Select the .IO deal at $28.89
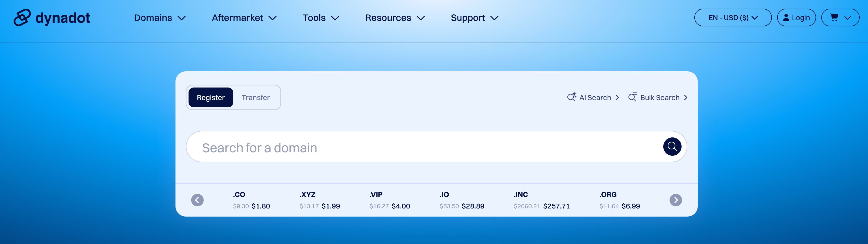Image resolution: width=868 pixels, height=244 pixels. [x=462, y=200]
